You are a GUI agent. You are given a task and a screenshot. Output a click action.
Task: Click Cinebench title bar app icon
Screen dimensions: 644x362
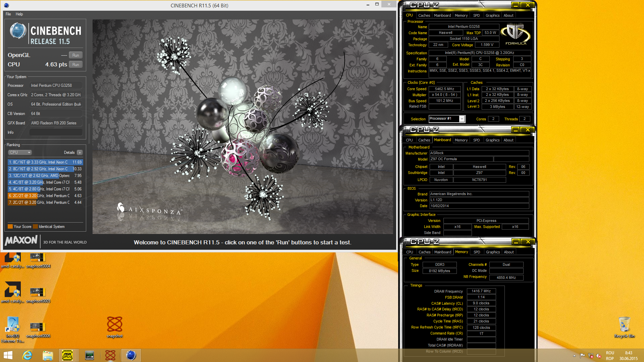tap(6, 5)
